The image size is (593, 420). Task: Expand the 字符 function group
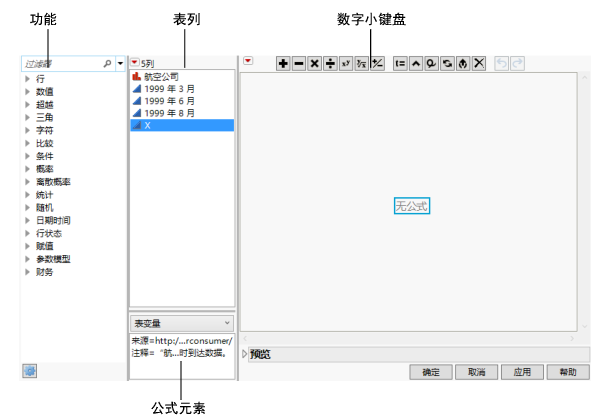point(27,130)
